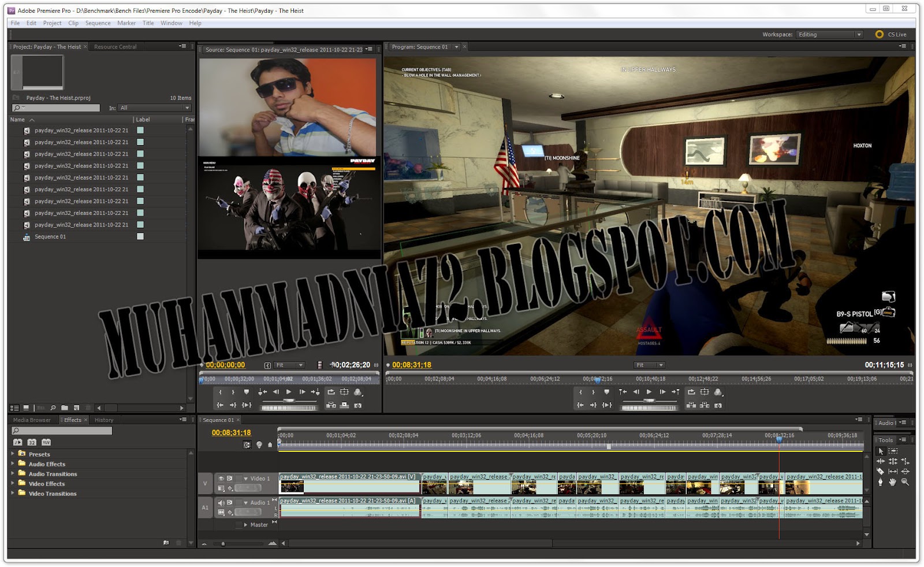Open the Sequence menu
Image resolution: width=924 pixels, height=567 pixels.
coord(98,23)
